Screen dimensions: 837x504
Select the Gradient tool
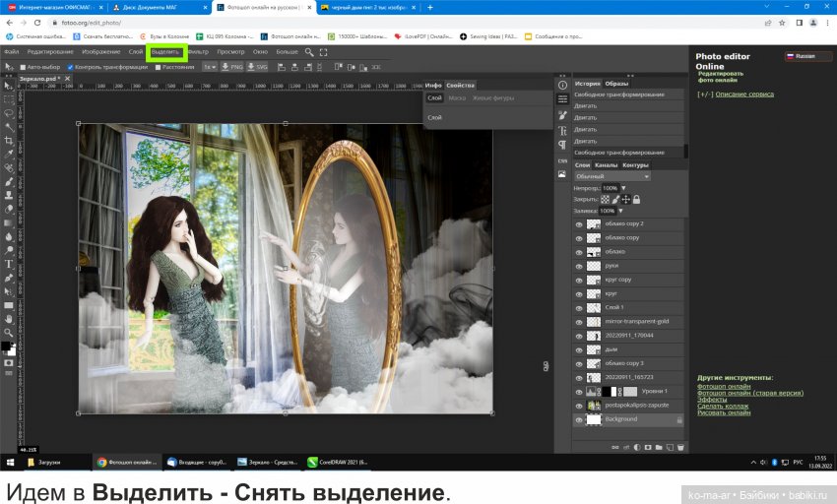(9, 223)
